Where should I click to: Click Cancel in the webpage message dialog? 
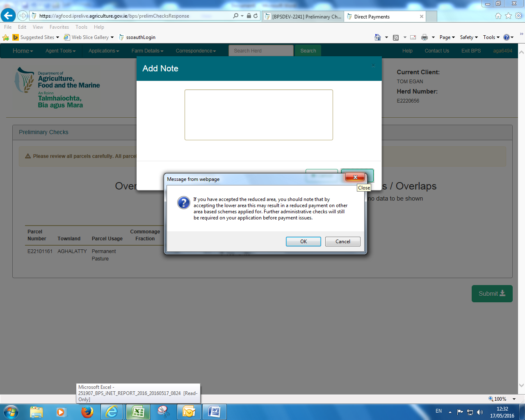342,242
